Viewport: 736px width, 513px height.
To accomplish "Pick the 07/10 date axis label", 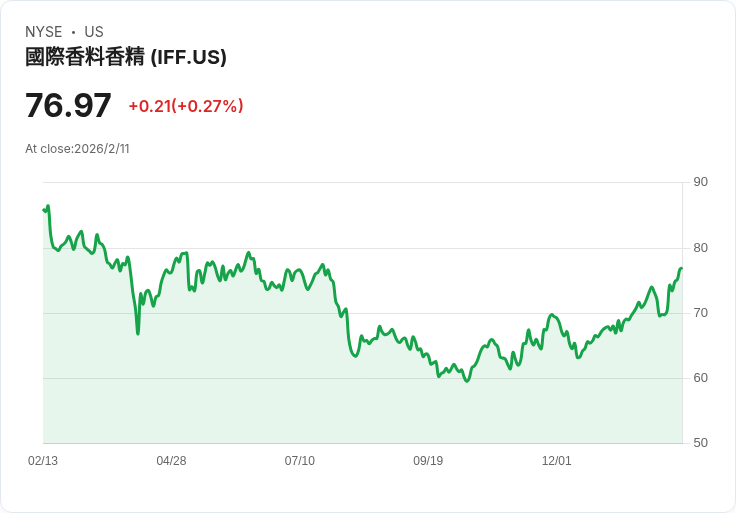I will pos(300,461).
